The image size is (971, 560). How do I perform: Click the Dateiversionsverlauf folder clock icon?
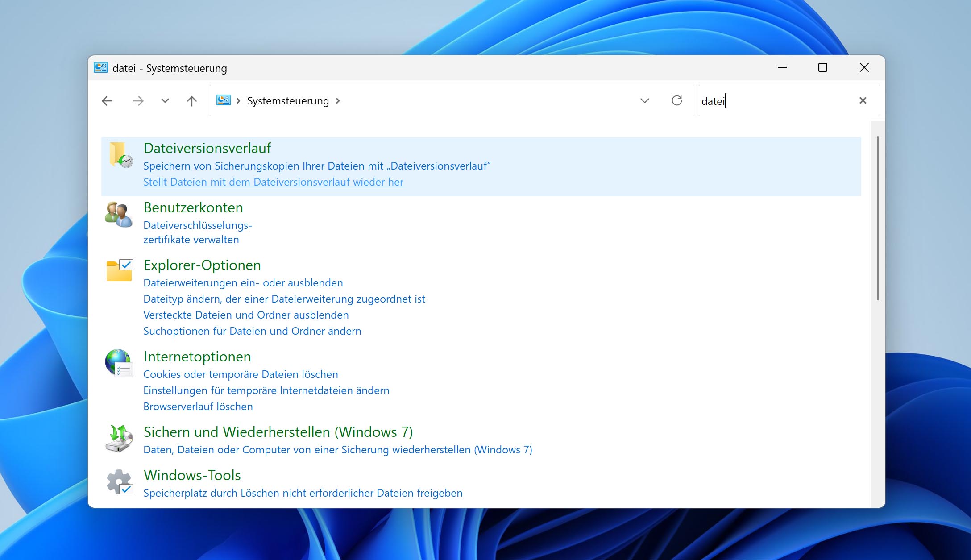120,155
